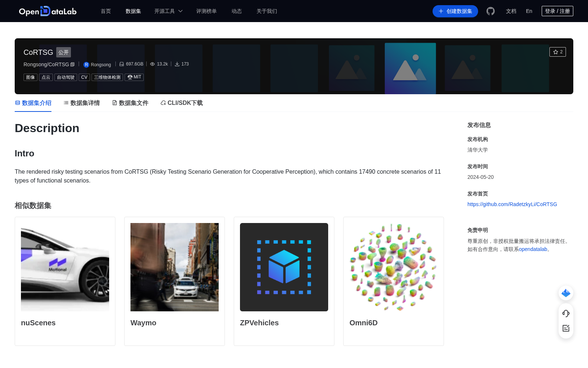Open the feedback note icon
The height and width of the screenshot is (368, 588).
click(x=566, y=328)
